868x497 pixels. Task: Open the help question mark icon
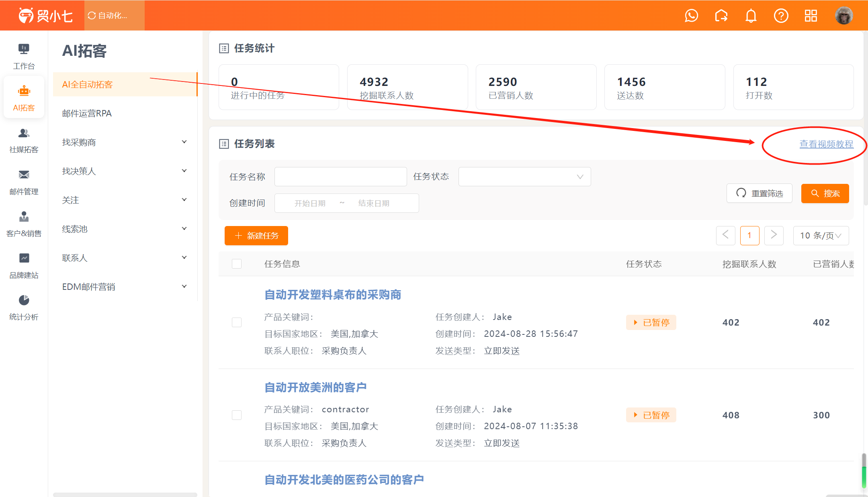point(781,16)
